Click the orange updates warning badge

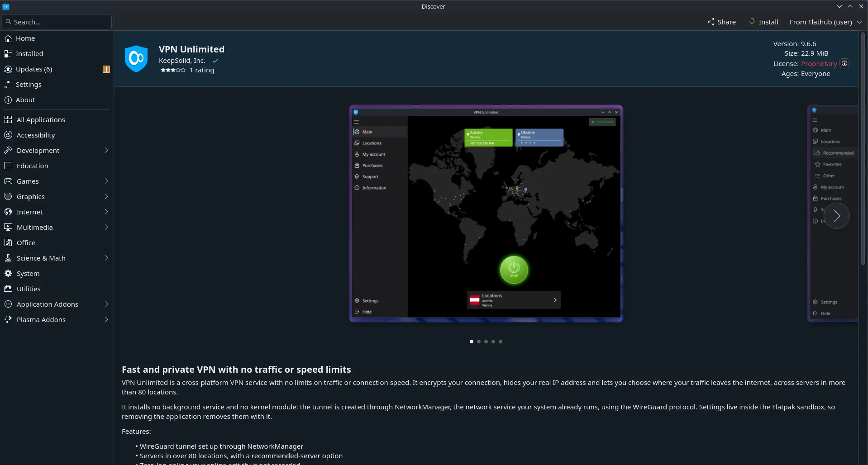point(106,69)
